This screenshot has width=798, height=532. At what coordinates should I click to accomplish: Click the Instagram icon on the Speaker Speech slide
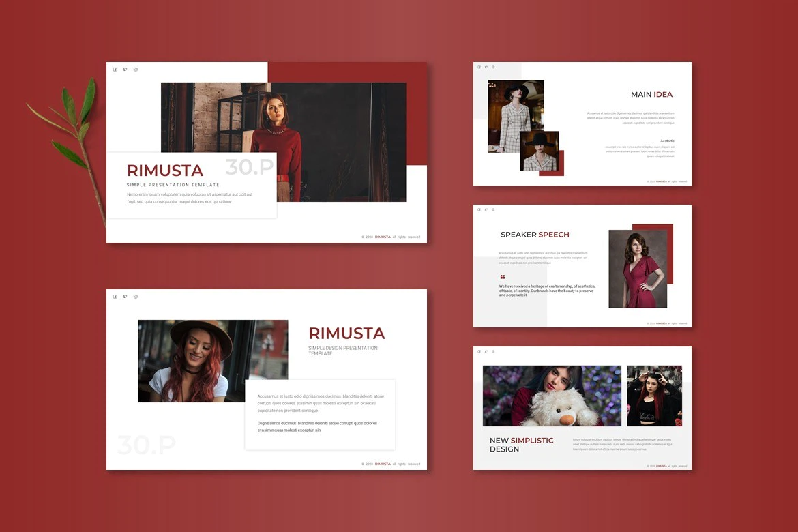point(493,209)
